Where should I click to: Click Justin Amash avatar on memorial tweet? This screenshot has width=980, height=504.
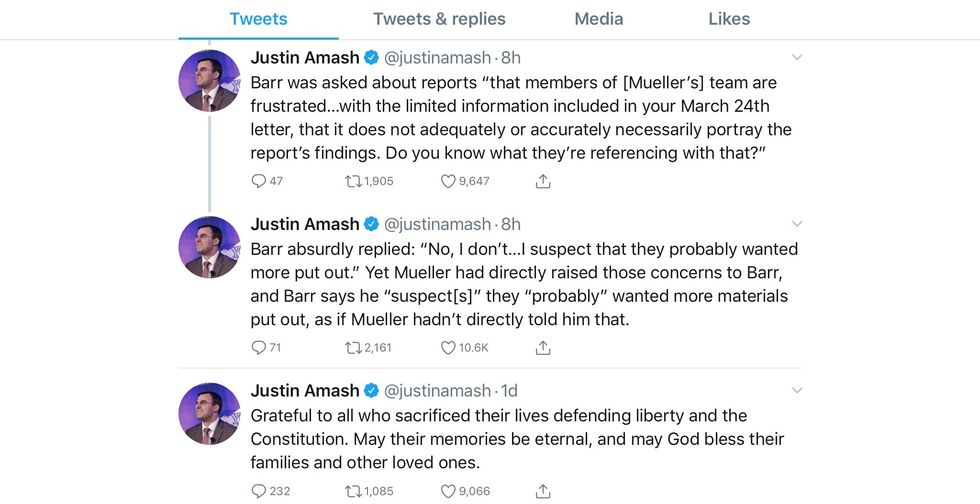point(209,414)
